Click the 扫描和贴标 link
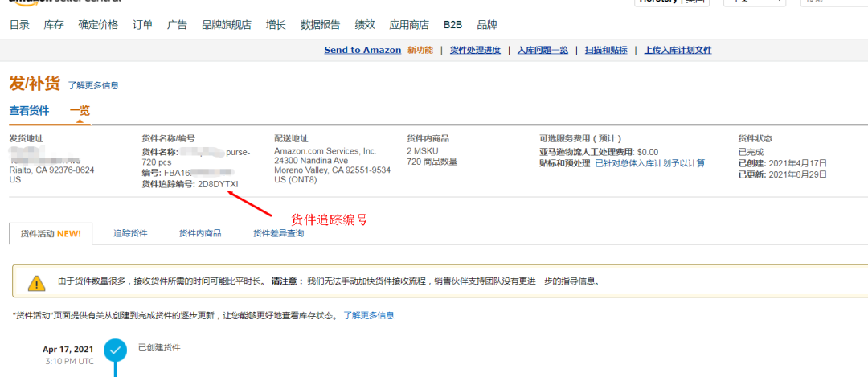The image size is (868, 377). point(606,50)
